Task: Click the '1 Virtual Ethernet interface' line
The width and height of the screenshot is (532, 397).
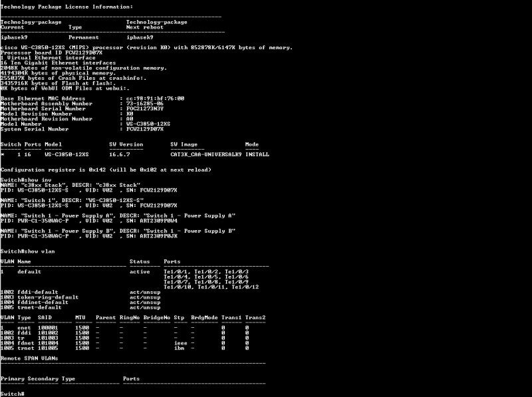Action: point(48,58)
